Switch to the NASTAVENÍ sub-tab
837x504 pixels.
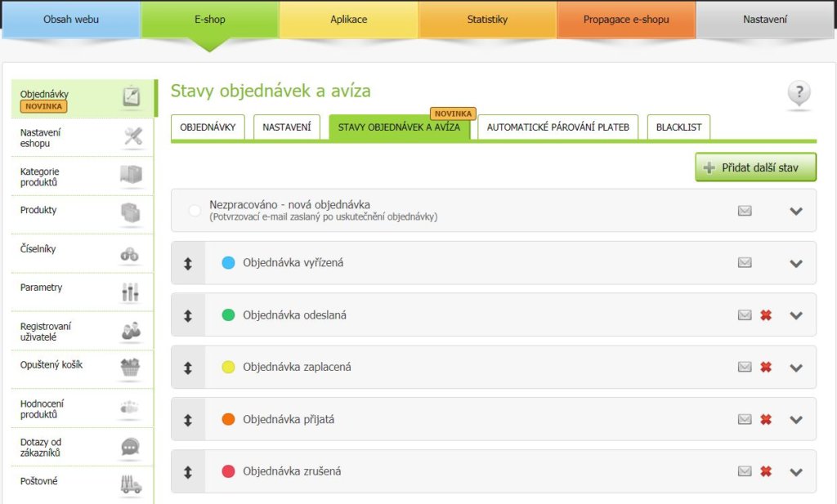point(287,127)
